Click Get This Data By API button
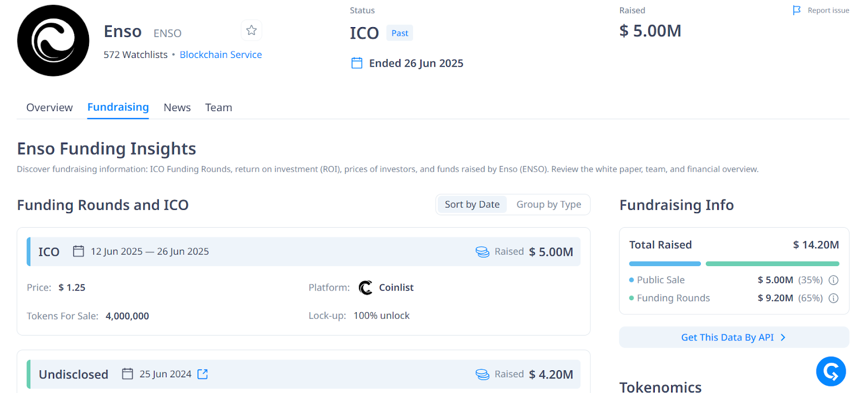Screen dimensions: 868x393 point(727,337)
